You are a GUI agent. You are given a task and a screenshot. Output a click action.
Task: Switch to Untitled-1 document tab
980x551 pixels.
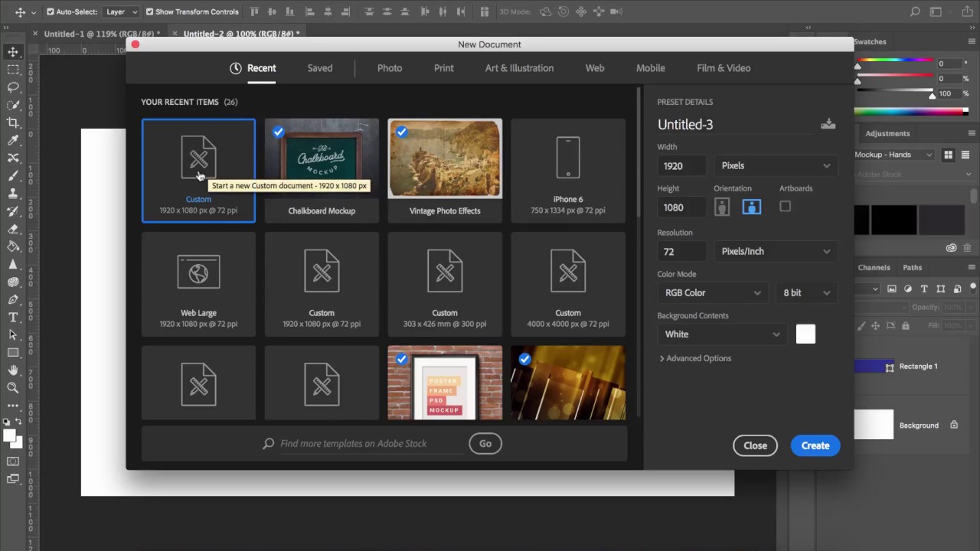coord(102,34)
